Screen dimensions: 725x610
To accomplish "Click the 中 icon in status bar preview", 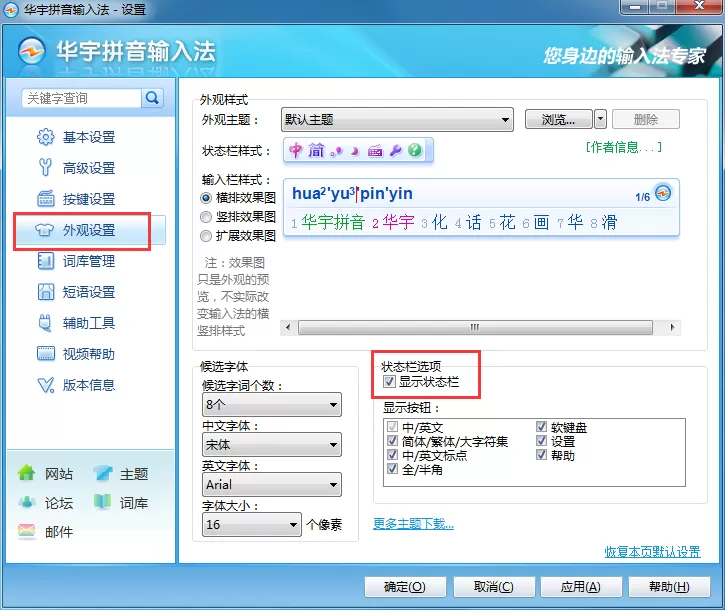I will click(295, 150).
